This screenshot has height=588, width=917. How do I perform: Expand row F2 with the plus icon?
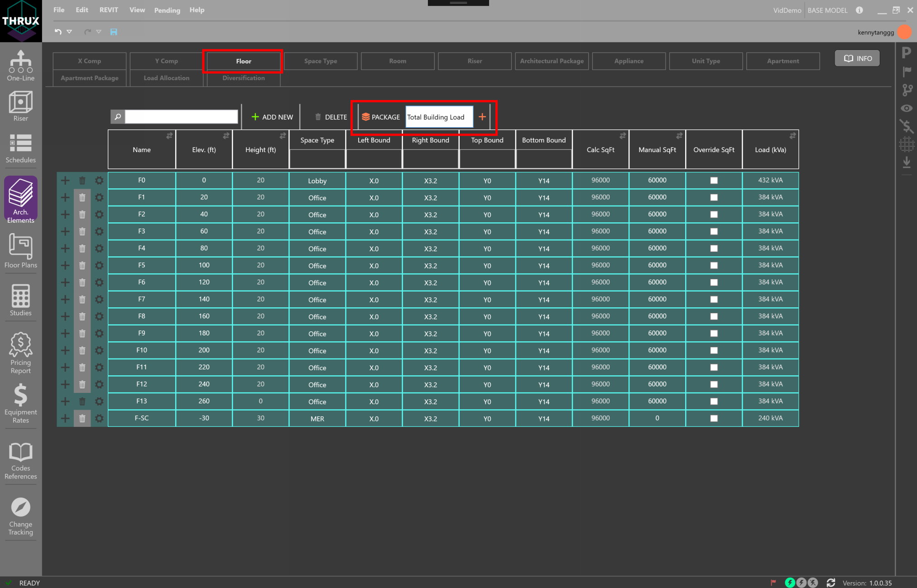pyautogui.click(x=65, y=214)
